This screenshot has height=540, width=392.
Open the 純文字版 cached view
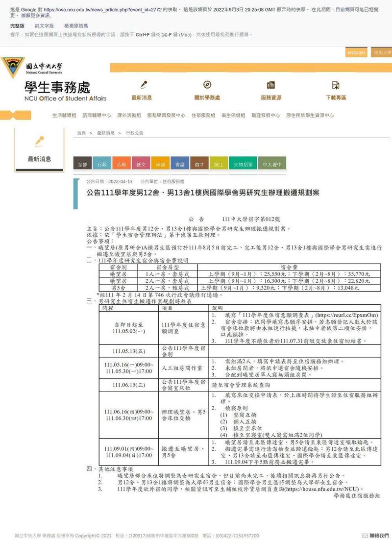pyautogui.click(x=45, y=26)
